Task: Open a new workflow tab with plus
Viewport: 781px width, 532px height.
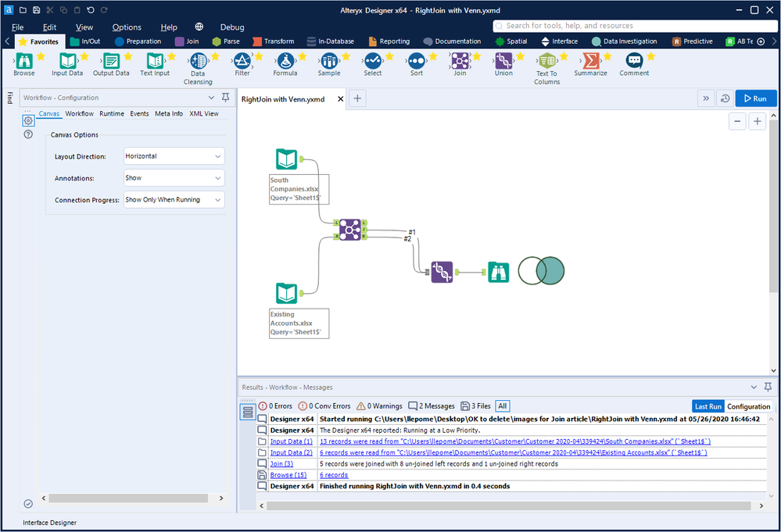Action: click(357, 98)
